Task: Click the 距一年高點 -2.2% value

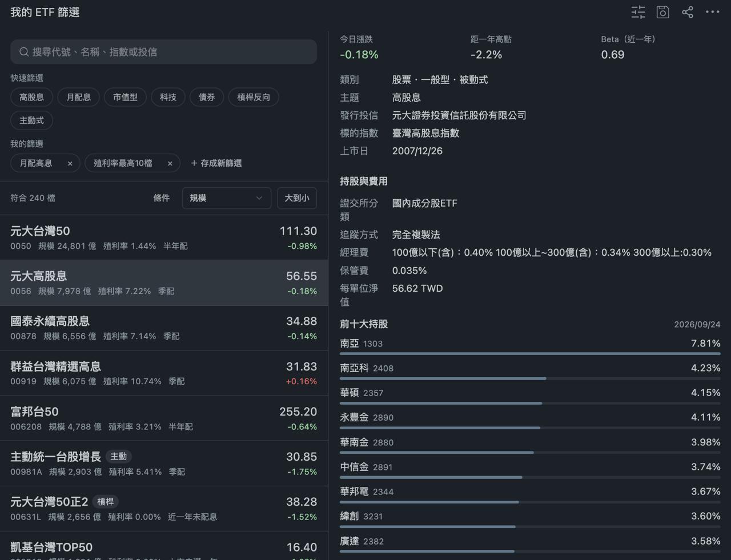Action: click(x=486, y=55)
